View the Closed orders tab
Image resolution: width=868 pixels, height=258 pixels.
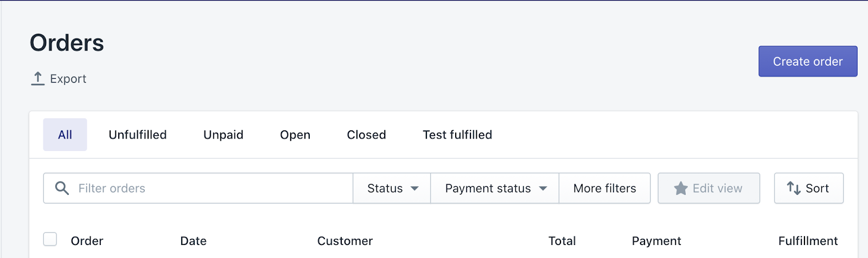[367, 135]
